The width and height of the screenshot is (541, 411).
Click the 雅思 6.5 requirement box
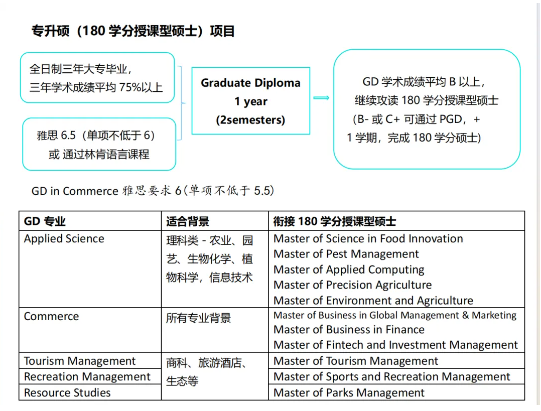point(99,144)
